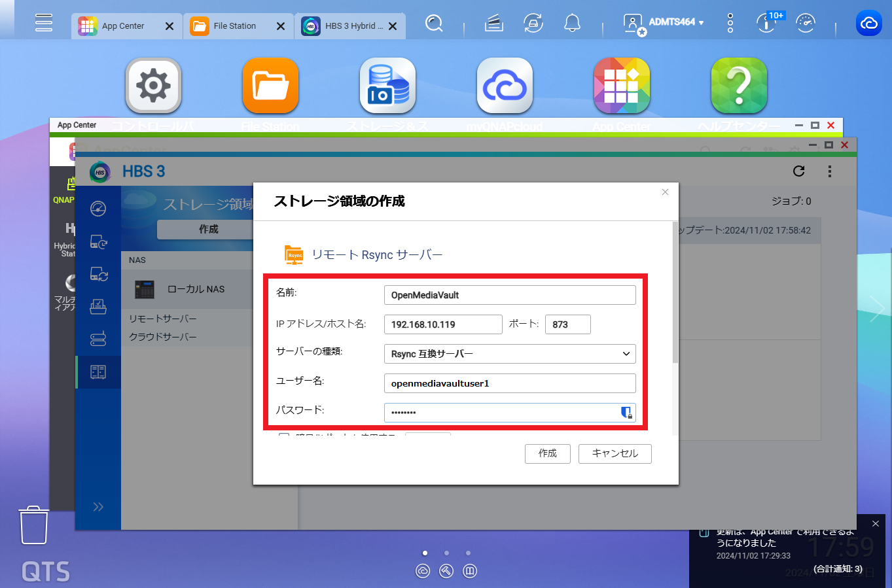
Task: Expand the HBS 3 sidebar with double chevron
Action: [98, 507]
